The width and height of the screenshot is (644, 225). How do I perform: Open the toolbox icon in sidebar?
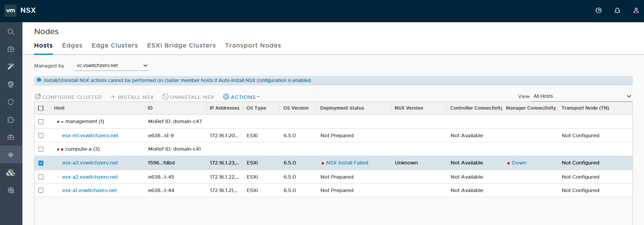click(11, 137)
